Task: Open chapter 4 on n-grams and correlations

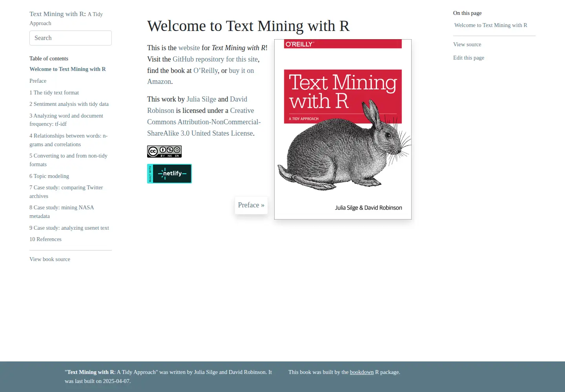Action: (68, 140)
